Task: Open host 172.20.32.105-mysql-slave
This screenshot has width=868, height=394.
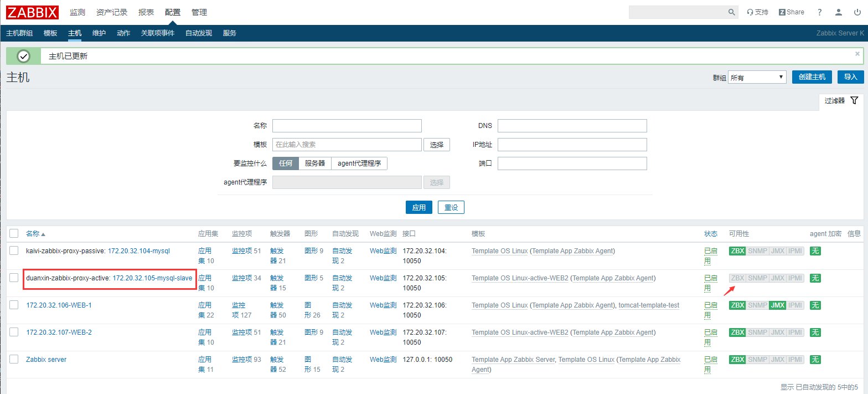Action: [x=152, y=278]
